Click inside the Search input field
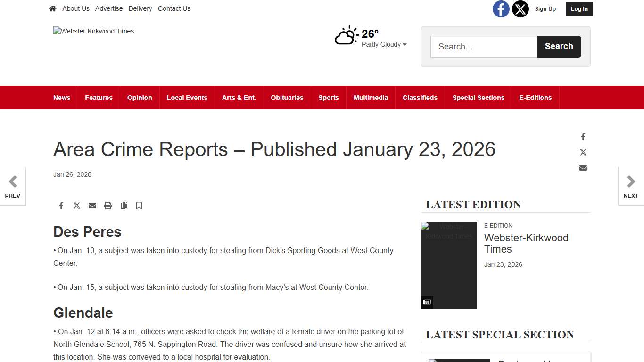The height and width of the screenshot is (362, 644). click(483, 46)
